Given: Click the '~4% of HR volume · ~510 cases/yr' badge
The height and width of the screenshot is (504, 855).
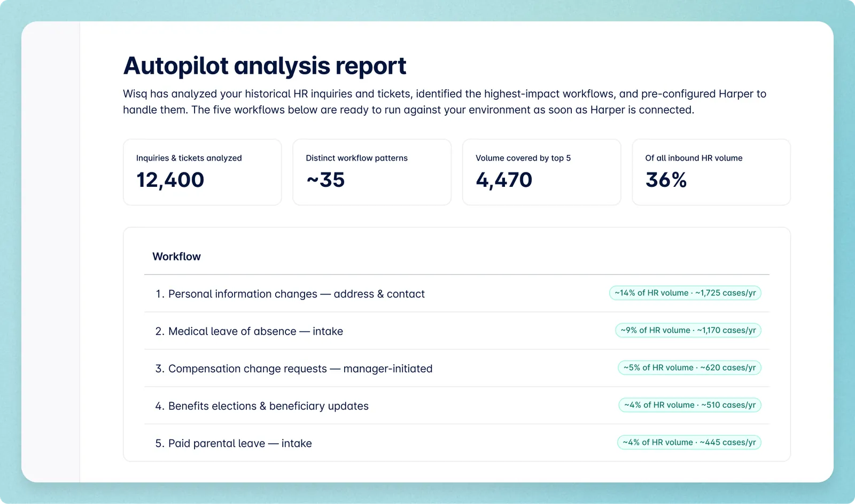Looking at the screenshot, I should [690, 405].
